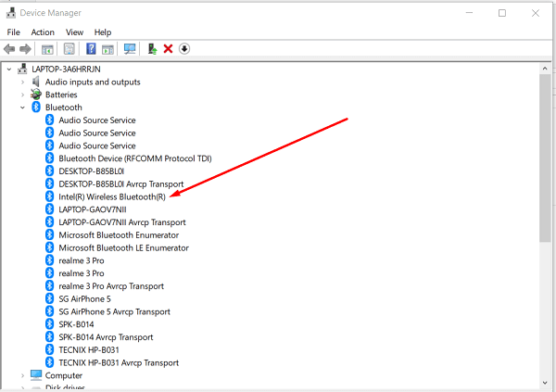The height and width of the screenshot is (392, 556).
Task: Select the Bluetooth category label
Action: (x=64, y=107)
